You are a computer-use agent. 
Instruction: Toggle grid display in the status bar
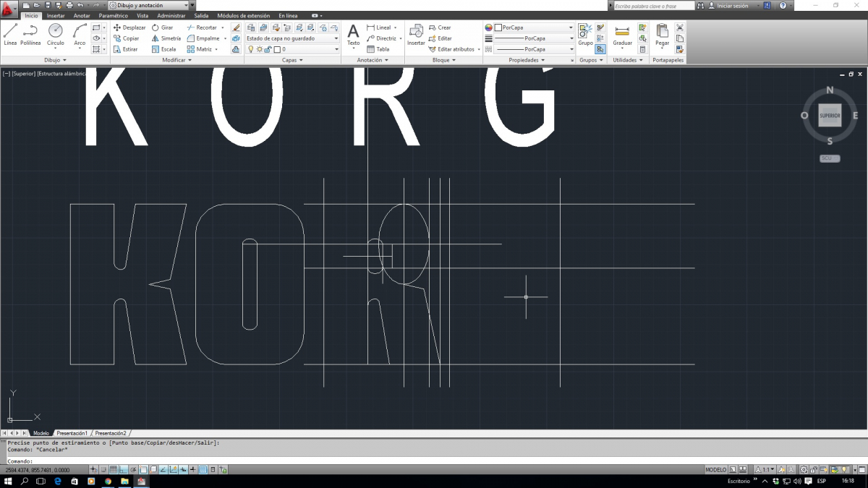(x=114, y=470)
